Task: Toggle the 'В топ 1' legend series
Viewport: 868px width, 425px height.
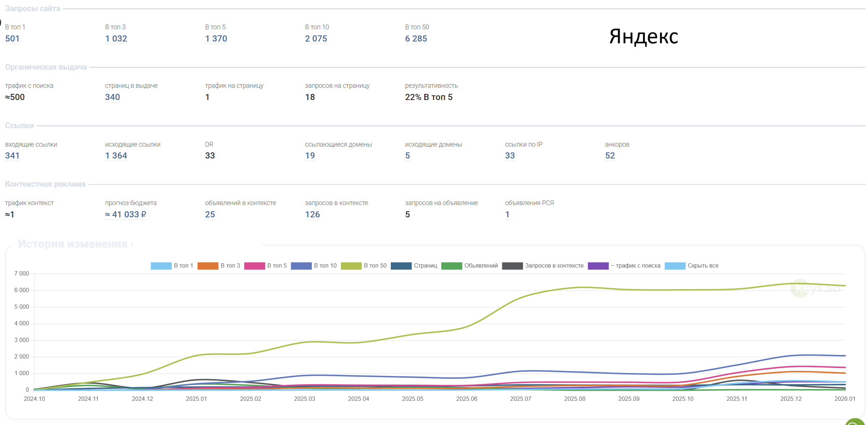Action: pos(172,266)
